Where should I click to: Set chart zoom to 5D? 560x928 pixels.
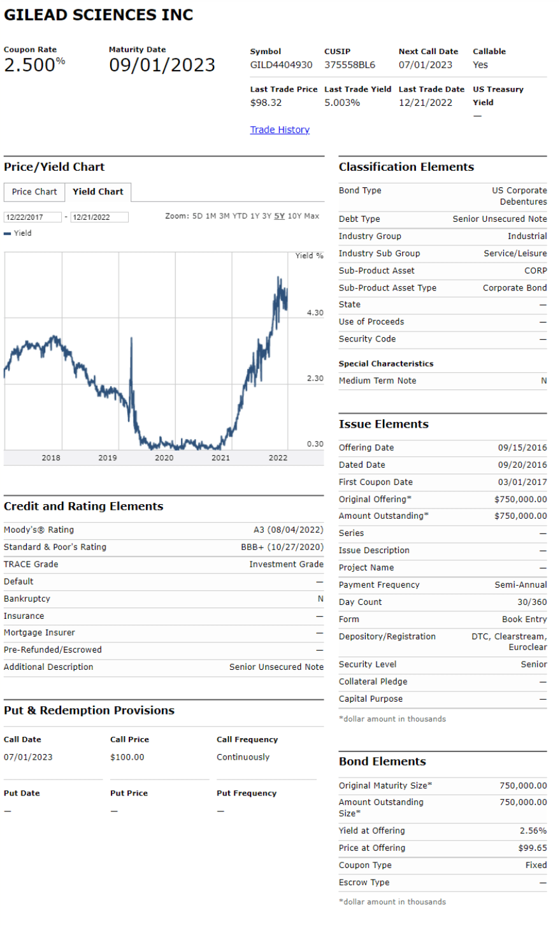click(197, 216)
